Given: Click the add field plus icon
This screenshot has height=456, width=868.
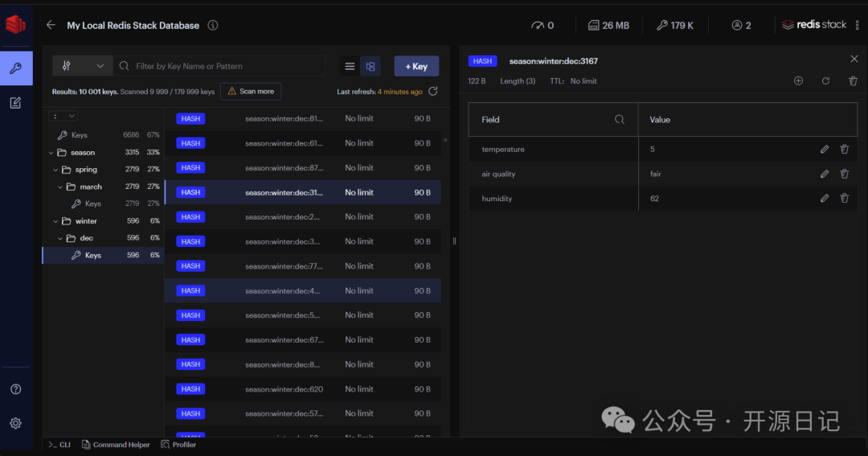Looking at the screenshot, I should pos(798,81).
